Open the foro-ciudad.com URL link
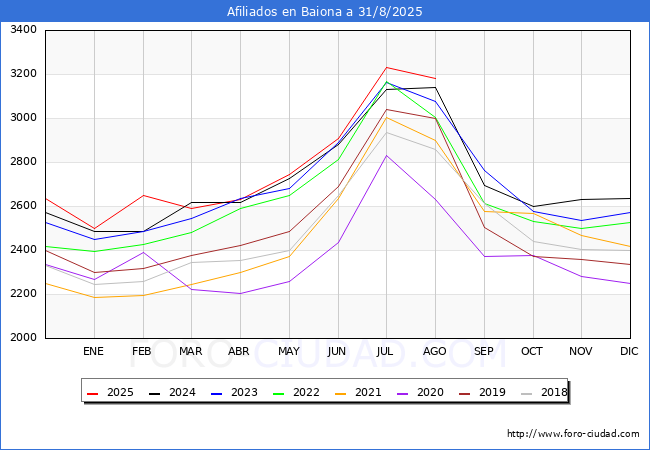The width and height of the screenshot is (650, 450). pos(573,434)
